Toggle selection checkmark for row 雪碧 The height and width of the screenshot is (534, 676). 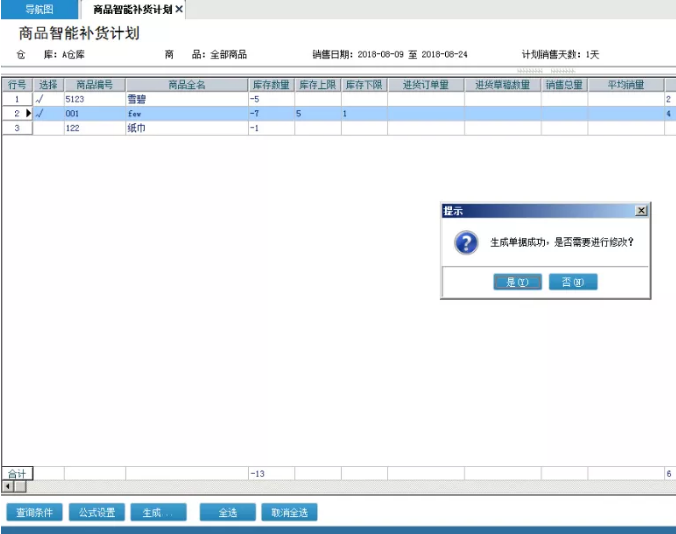tap(48, 99)
